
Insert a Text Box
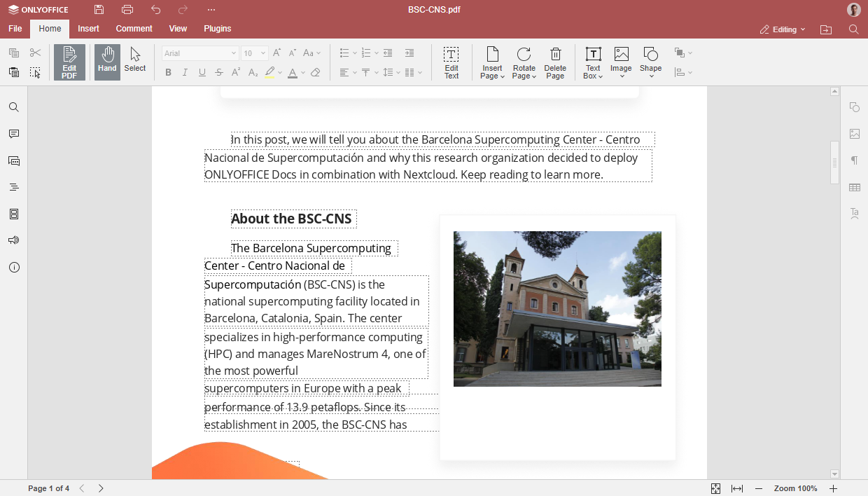point(593,62)
